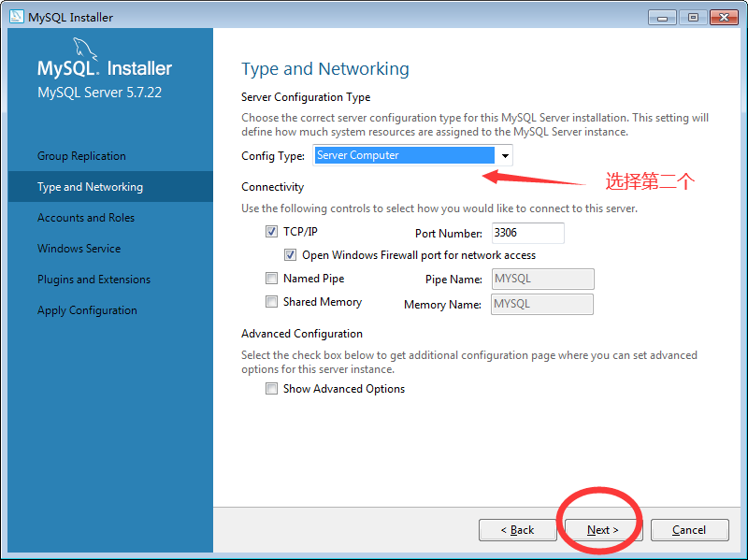This screenshot has width=748, height=560.
Task: Maximize the MySQL Installer window
Action: 693,18
